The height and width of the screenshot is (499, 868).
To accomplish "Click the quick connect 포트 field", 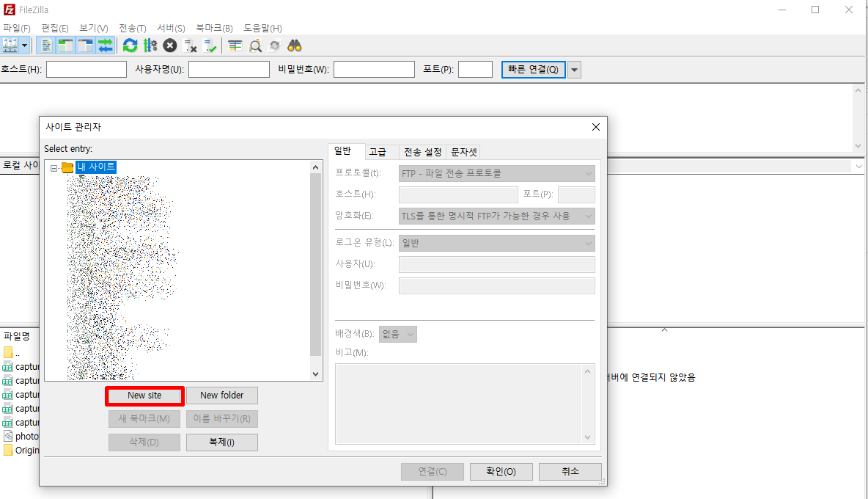I will click(x=475, y=69).
